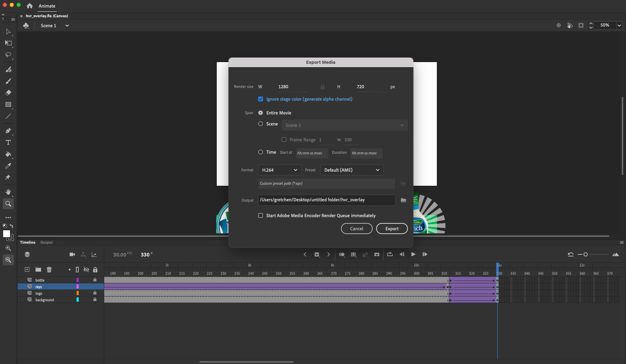Select the hvr_overlay.fla document tab
The height and width of the screenshot is (364, 626).
tap(47, 16)
